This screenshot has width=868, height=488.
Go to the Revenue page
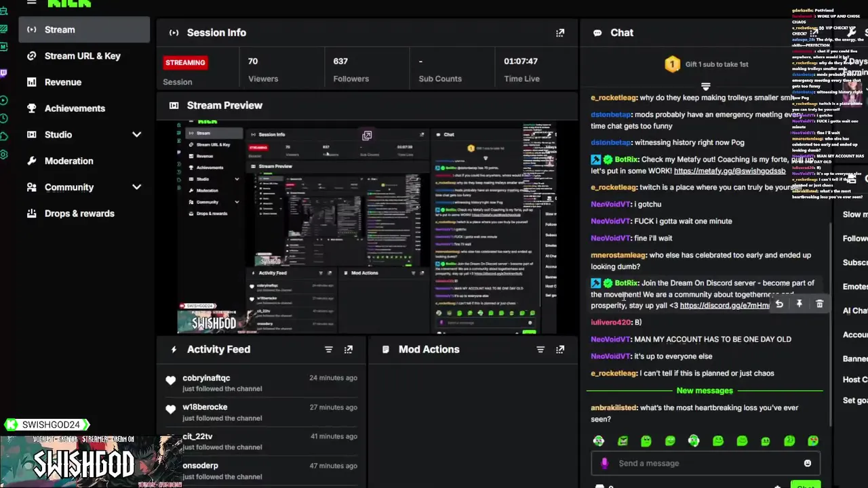point(85,82)
